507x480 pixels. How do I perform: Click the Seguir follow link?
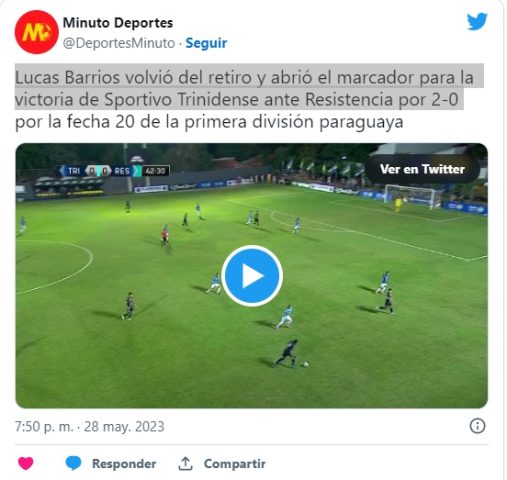(x=206, y=43)
